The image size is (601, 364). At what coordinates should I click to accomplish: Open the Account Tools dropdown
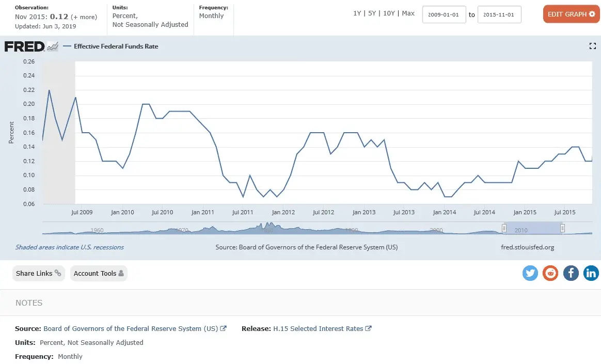coord(98,273)
